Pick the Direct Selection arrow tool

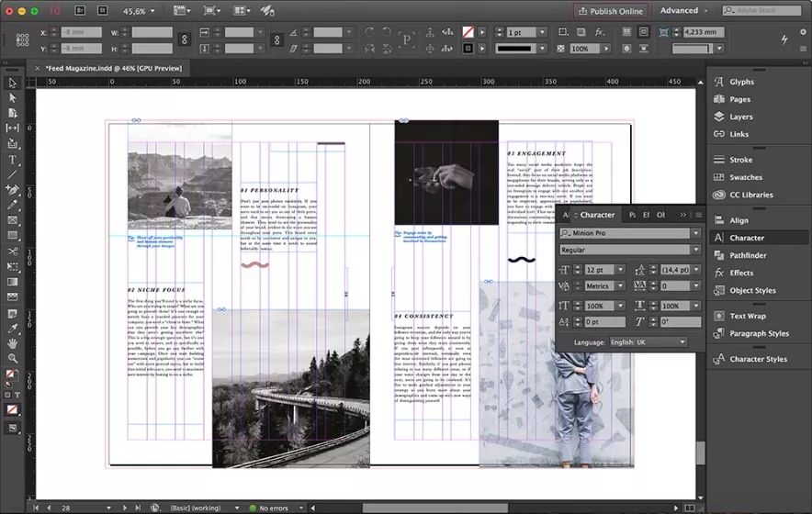coord(12,97)
